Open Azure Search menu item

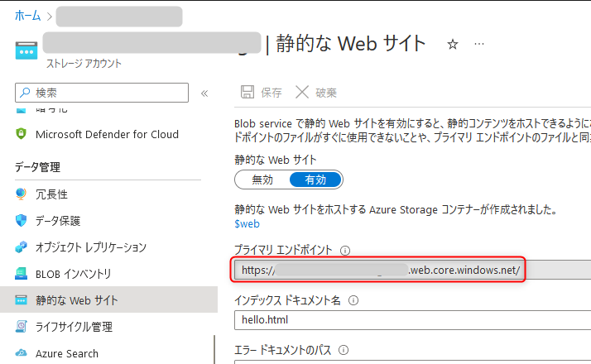[67, 353]
